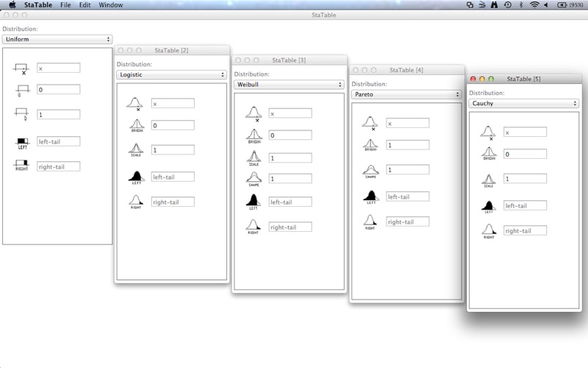Viewport: 588px width, 368px height.
Task: Expand the Cauchy distribution dropdown
Action: coord(524,104)
